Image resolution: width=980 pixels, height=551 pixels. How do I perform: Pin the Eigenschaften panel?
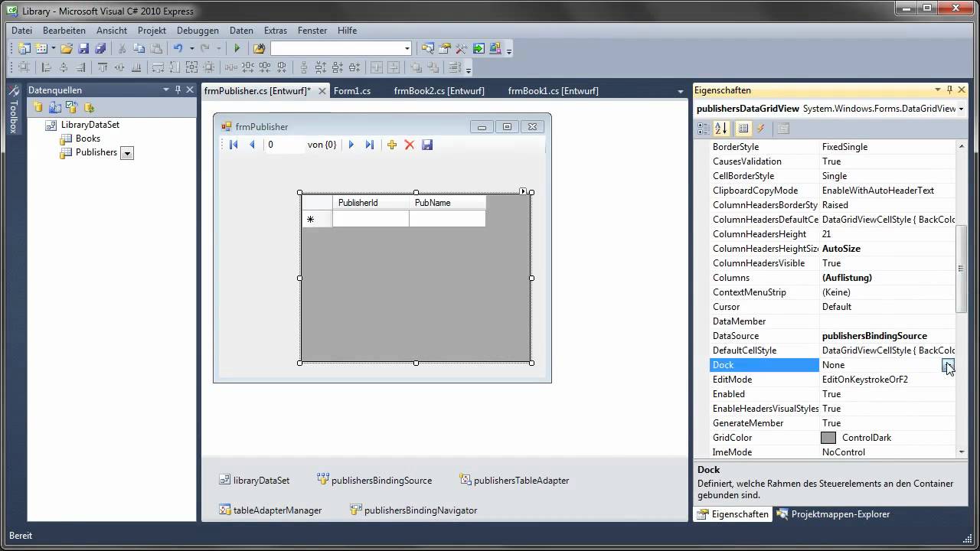(x=949, y=90)
